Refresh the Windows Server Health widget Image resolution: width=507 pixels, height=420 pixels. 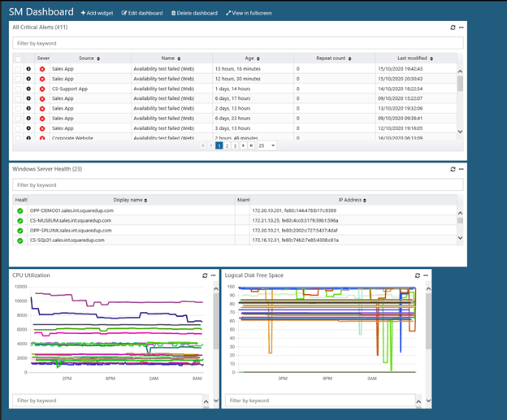click(x=453, y=169)
